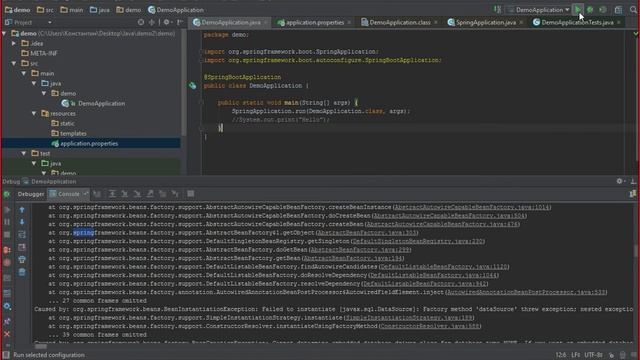Click Step Out icon in debug toolbar
Screen dimensions: 640x360
pyautogui.click(x=150, y=194)
